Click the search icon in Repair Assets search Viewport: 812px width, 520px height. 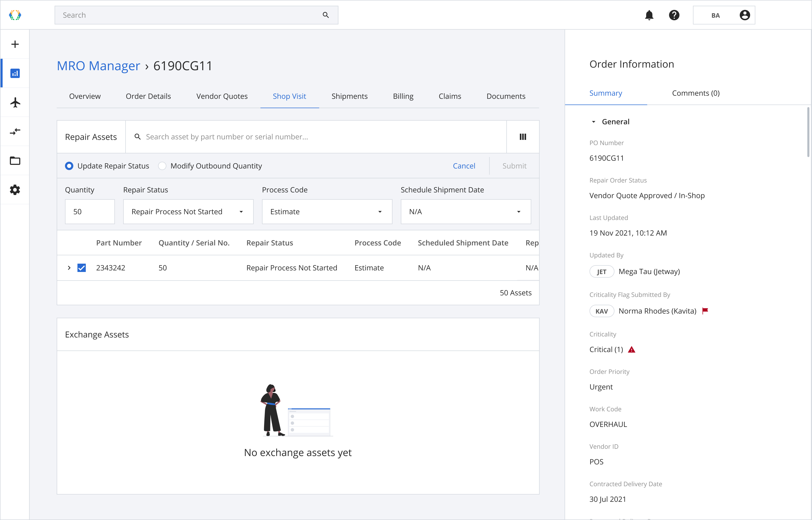(x=137, y=137)
